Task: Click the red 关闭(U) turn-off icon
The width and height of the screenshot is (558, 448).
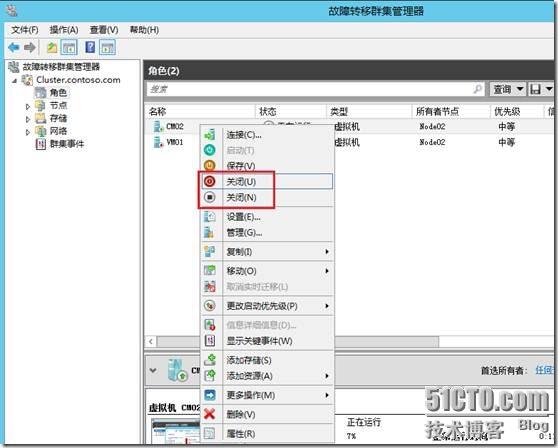Action: click(210, 181)
